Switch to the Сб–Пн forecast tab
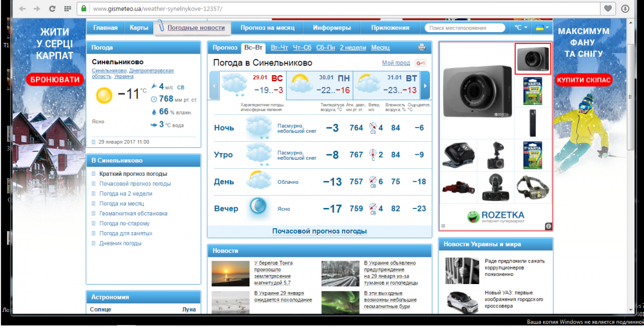The image size is (644, 328). [326, 48]
